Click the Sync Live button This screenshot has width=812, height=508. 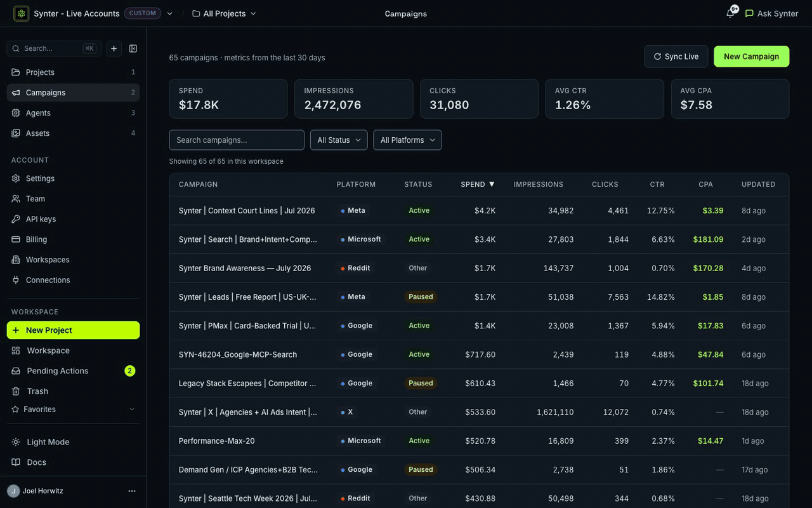tap(676, 57)
